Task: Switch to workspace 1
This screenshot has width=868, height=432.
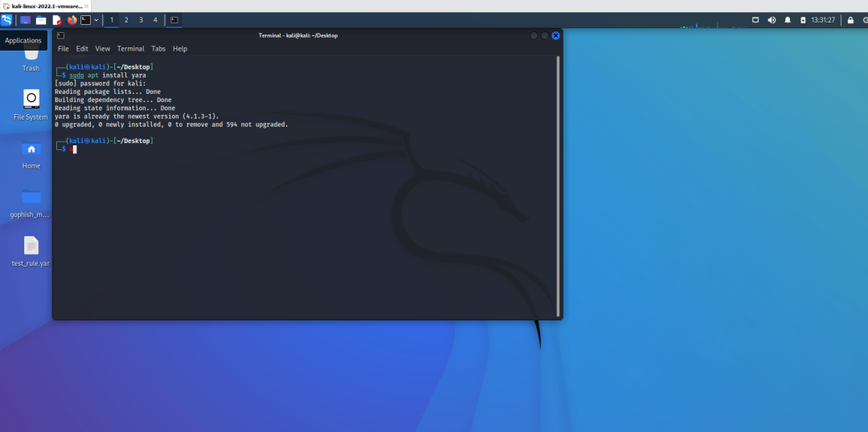Action: pyautogui.click(x=112, y=20)
